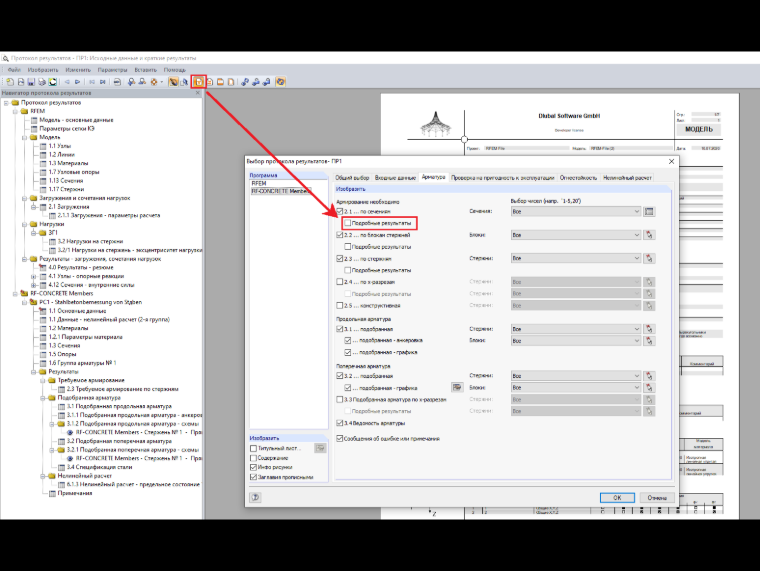The height and width of the screenshot is (571, 760).
Task: Open the Файл menu
Action: coord(14,70)
